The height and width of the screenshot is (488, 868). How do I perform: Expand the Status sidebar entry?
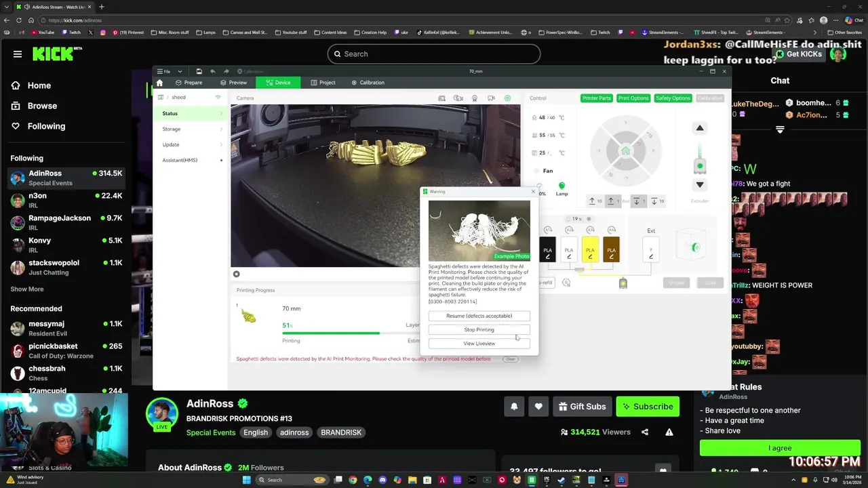tap(190, 113)
